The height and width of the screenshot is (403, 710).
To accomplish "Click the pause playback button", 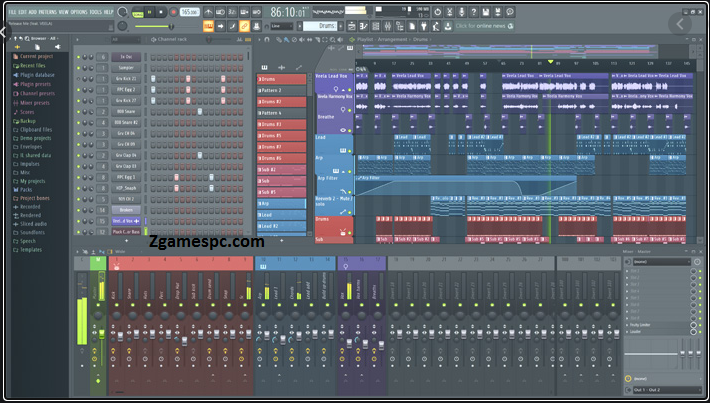I will click(149, 12).
